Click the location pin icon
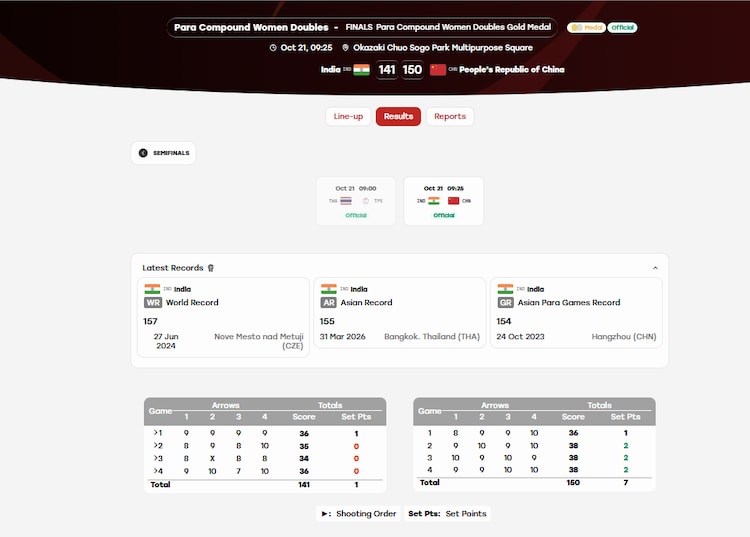 click(345, 48)
